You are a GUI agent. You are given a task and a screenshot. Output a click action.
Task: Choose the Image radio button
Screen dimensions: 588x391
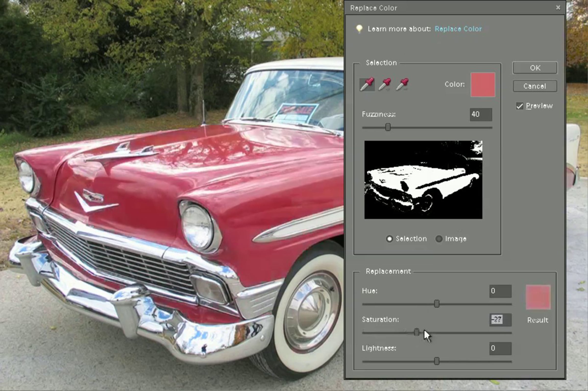coord(439,239)
